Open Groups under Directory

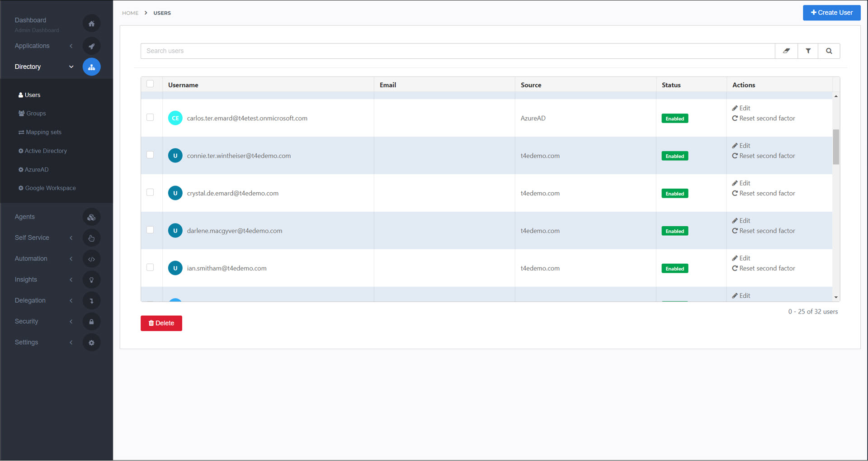point(32,114)
